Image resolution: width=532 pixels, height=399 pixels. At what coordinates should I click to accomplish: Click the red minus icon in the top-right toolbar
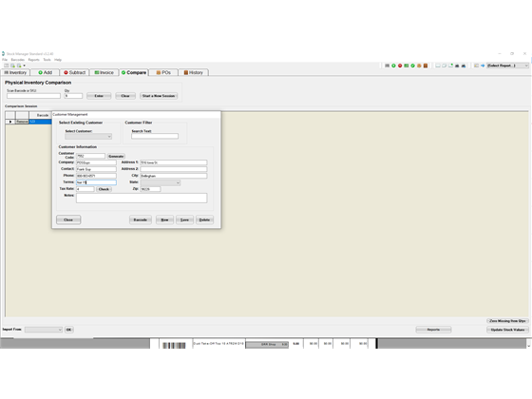pos(400,66)
